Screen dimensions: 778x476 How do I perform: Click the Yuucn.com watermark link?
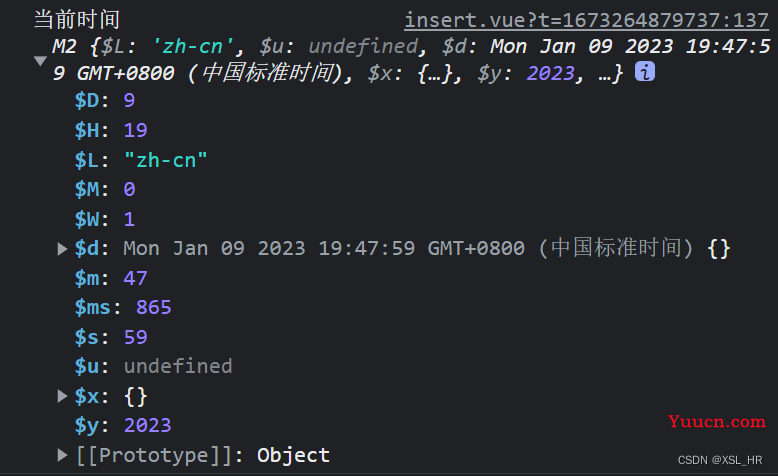(x=716, y=421)
